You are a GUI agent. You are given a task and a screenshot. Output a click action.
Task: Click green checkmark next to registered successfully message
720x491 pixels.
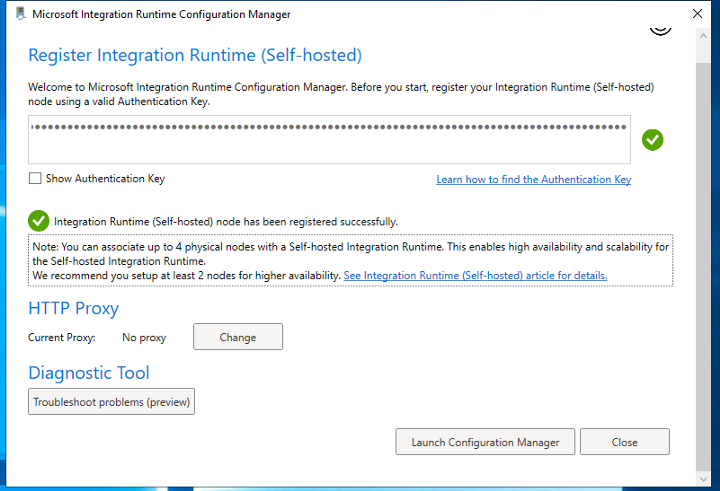click(39, 221)
